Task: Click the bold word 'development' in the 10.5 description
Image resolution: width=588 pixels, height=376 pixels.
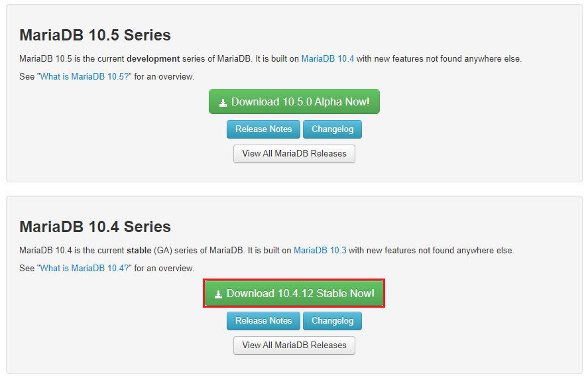Action: [153, 59]
